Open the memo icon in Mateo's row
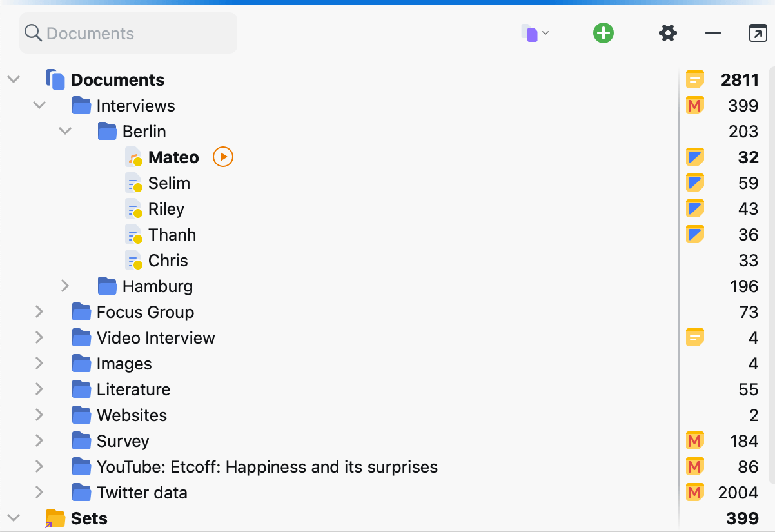Viewport: 775px width, 532px height. coord(694,157)
